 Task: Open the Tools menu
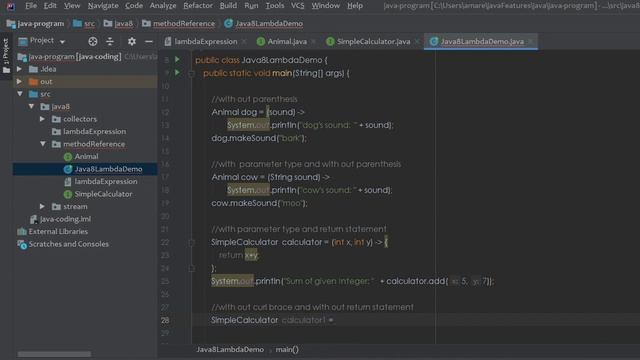coord(275,6)
